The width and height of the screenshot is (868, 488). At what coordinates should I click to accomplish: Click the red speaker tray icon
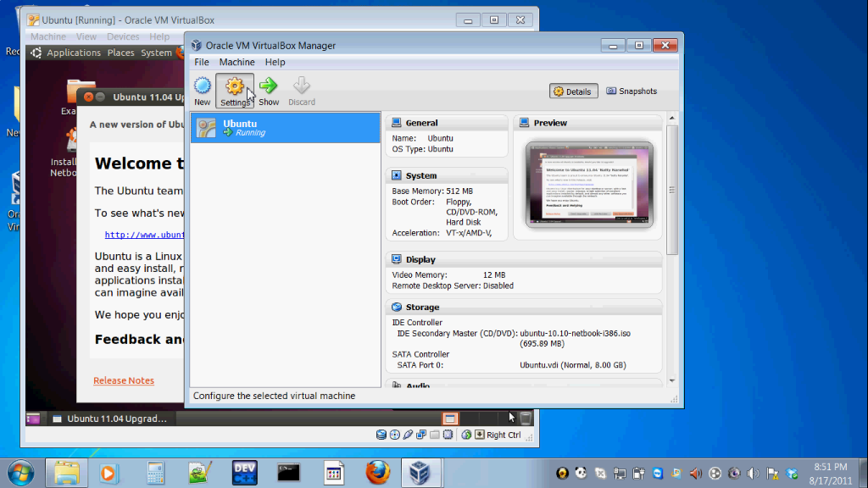coord(696,473)
